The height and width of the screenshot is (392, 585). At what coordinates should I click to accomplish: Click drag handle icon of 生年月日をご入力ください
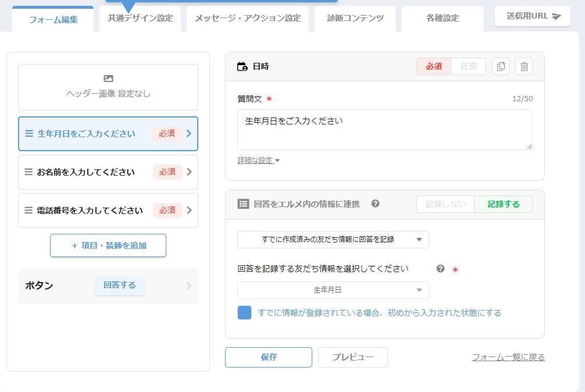coord(28,134)
